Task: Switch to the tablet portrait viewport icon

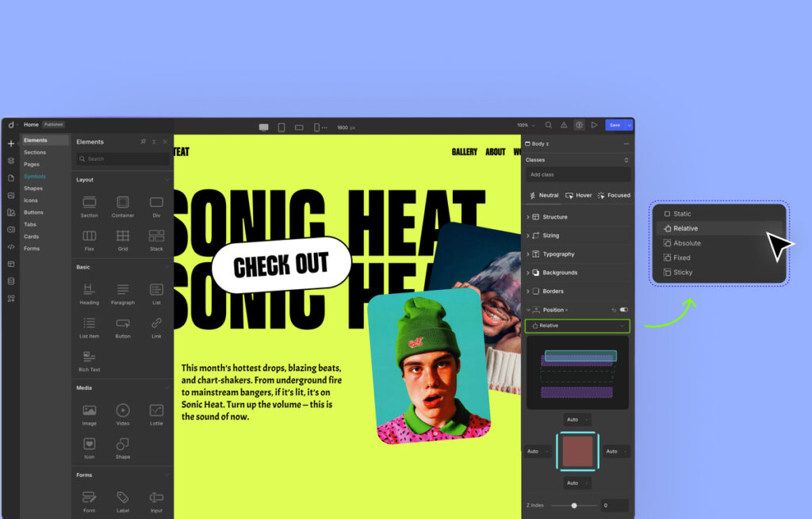Action: click(282, 127)
